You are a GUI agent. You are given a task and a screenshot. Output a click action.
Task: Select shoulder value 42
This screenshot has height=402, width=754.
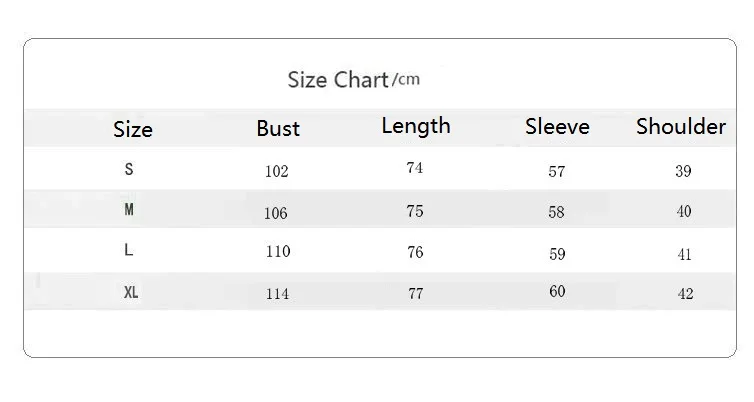click(x=684, y=294)
